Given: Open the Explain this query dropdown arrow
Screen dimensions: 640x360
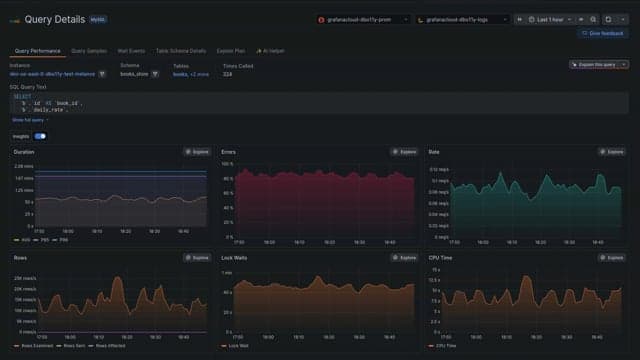Looking at the screenshot, I should point(624,64).
